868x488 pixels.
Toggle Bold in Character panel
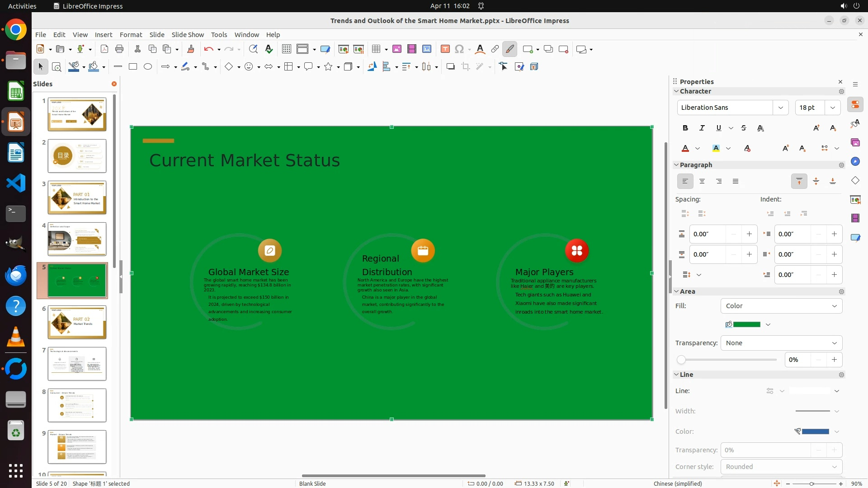(x=685, y=128)
